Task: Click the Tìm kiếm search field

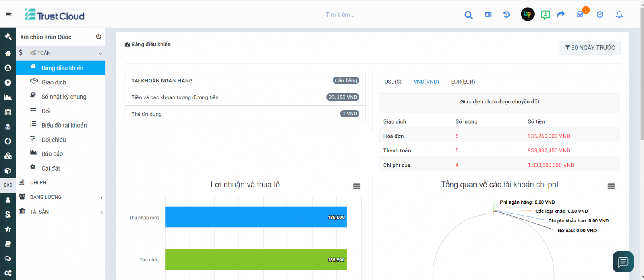Action: pyautogui.click(x=387, y=15)
